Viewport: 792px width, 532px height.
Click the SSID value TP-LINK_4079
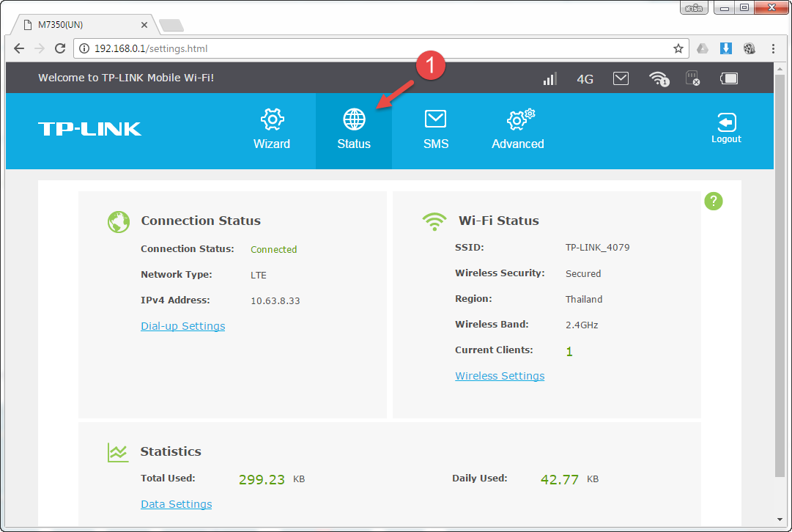coord(598,248)
